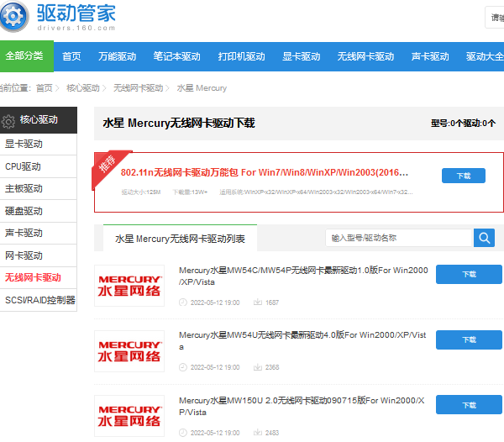Image resolution: width=504 pixels, height=442 pixels.
Task: Click the model/driver name search field
Action: [399, 238]
